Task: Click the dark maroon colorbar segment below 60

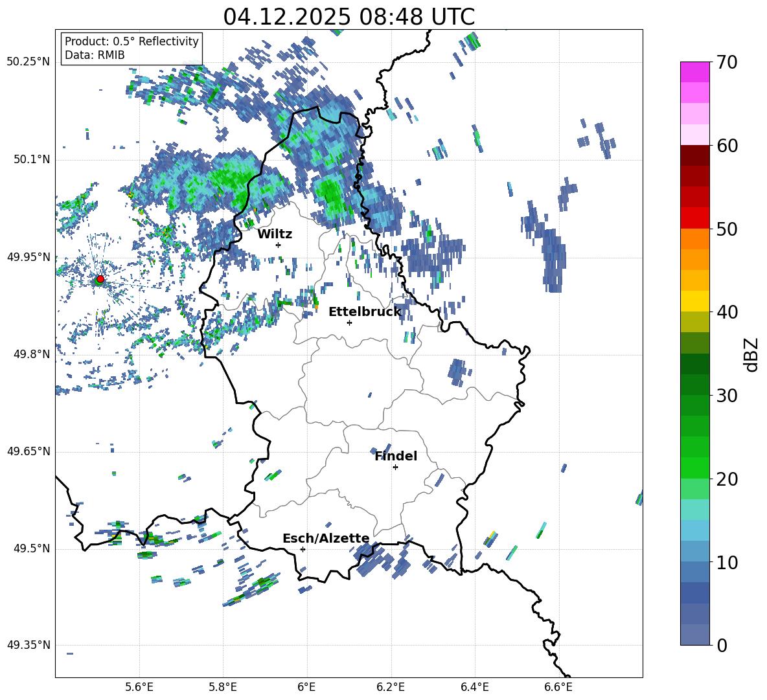Action: coord(694,155)
